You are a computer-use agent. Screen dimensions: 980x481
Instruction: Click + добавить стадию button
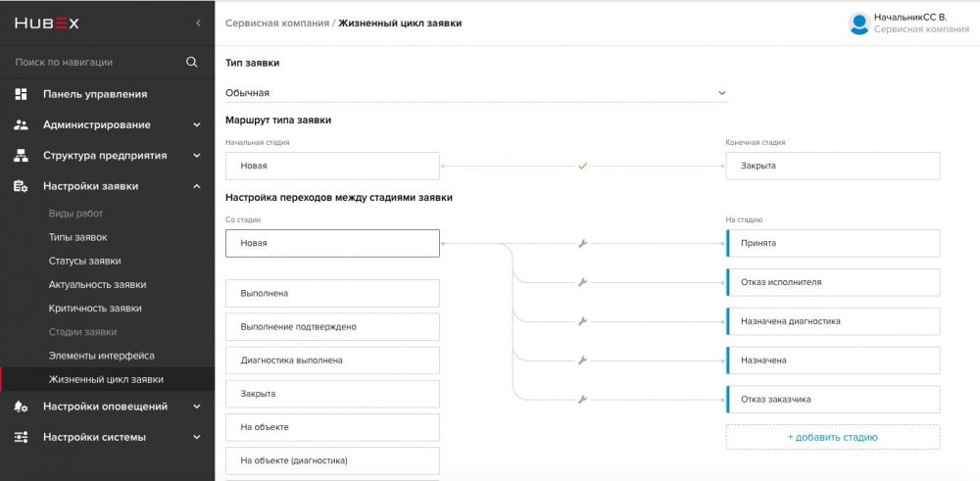click(832, 437)
